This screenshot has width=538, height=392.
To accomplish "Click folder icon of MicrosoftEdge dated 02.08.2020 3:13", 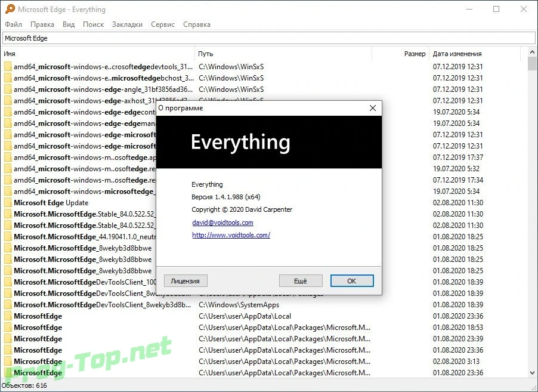I will (x=8, y=362).
